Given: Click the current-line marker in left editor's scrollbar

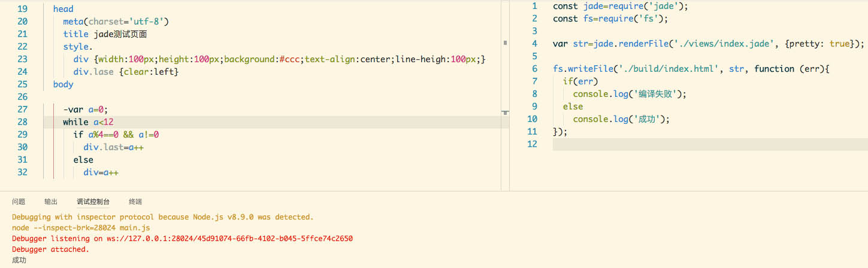Looking at the screenshot, I should pos(506,112).
